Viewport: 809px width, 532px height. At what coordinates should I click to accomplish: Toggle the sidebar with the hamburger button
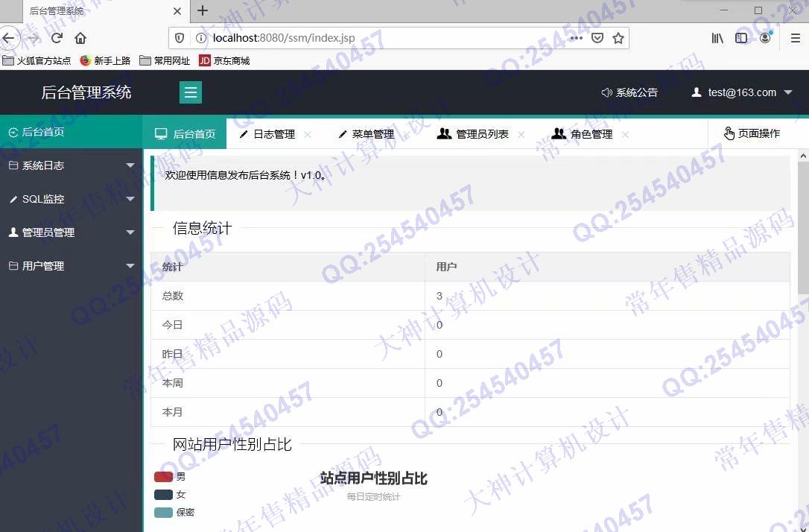pyautogui.click(x=191, y=92)
